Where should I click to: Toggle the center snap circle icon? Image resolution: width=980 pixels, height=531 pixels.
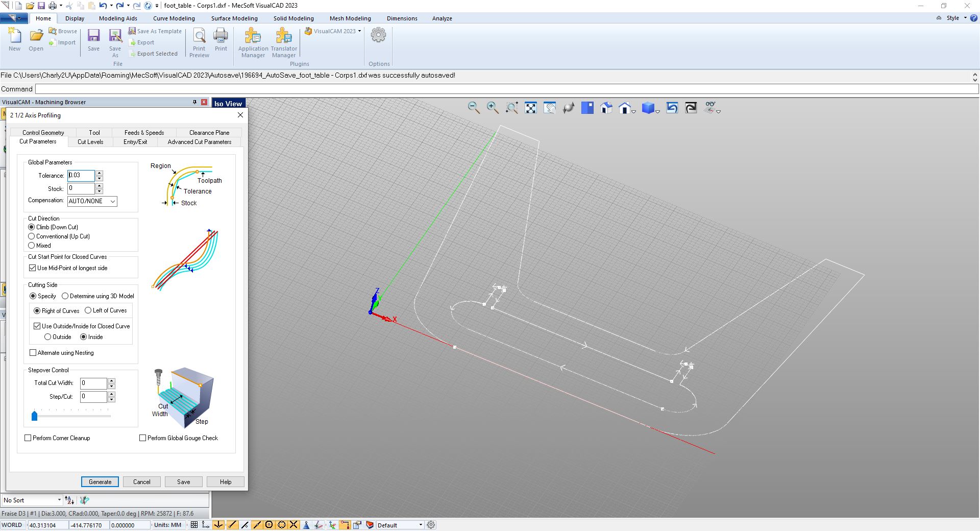[x=269, y=525]
